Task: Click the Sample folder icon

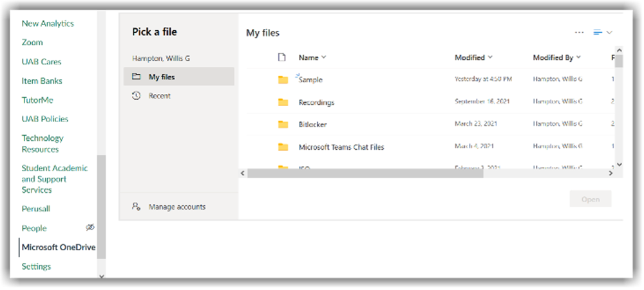Action: pos(283,80)
